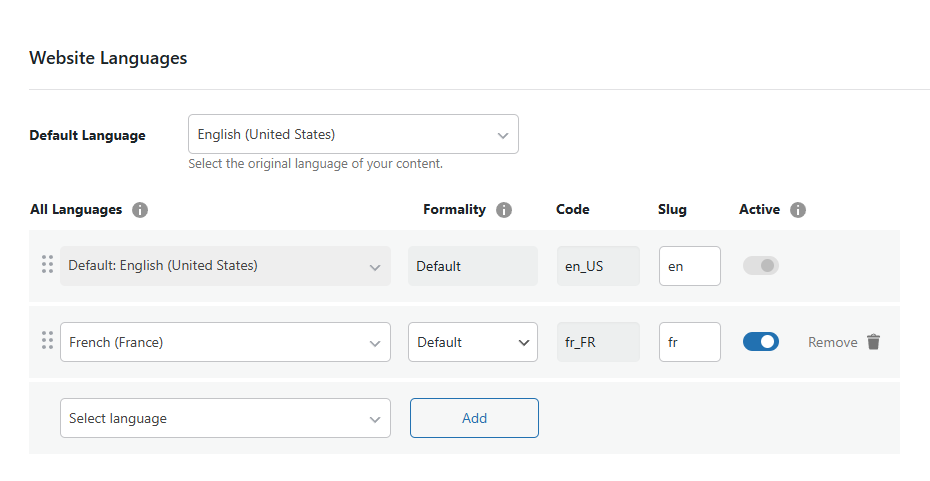
Task: Toggle Active switch for French (France)
Action: [760, 342]
